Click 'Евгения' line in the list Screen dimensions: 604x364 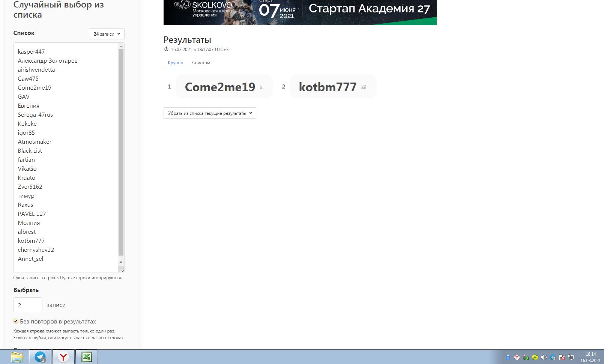(x=29, y=106)
